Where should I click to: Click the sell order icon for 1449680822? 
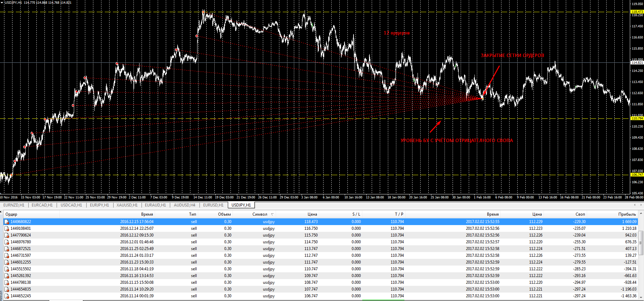(7, 222)
